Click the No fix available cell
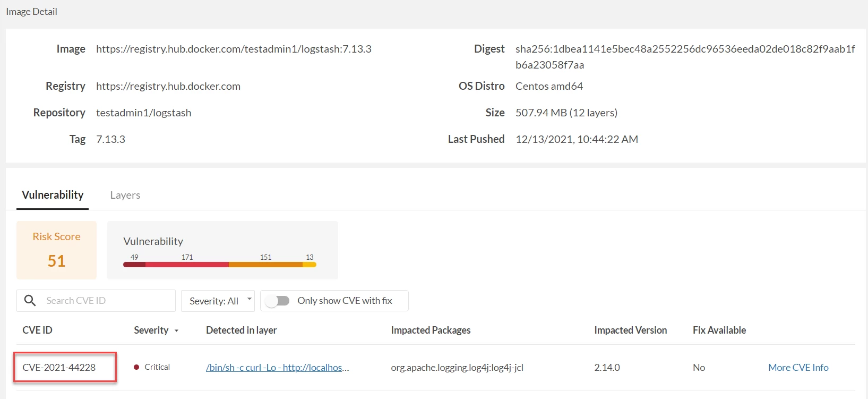 point(699,367)
